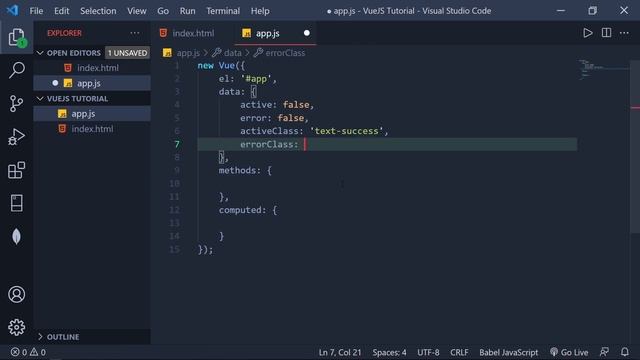Open the File menu
This screenshot has width=640, height=360.
(x=36, y=11)
